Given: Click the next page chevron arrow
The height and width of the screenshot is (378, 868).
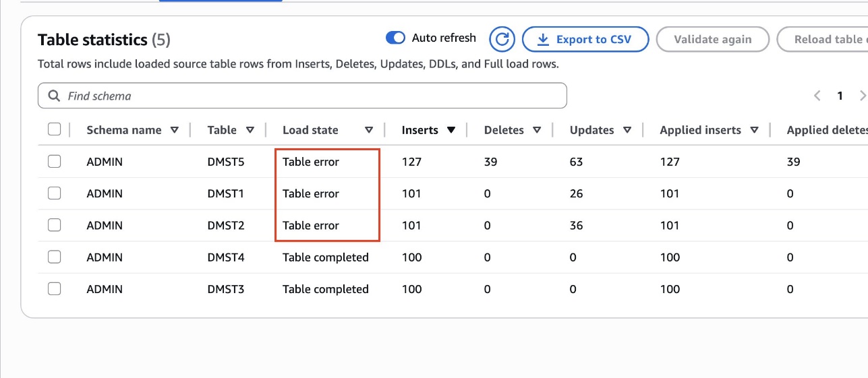Looking at the screenshot, I should pyautogui.click(x=862, y=96).
